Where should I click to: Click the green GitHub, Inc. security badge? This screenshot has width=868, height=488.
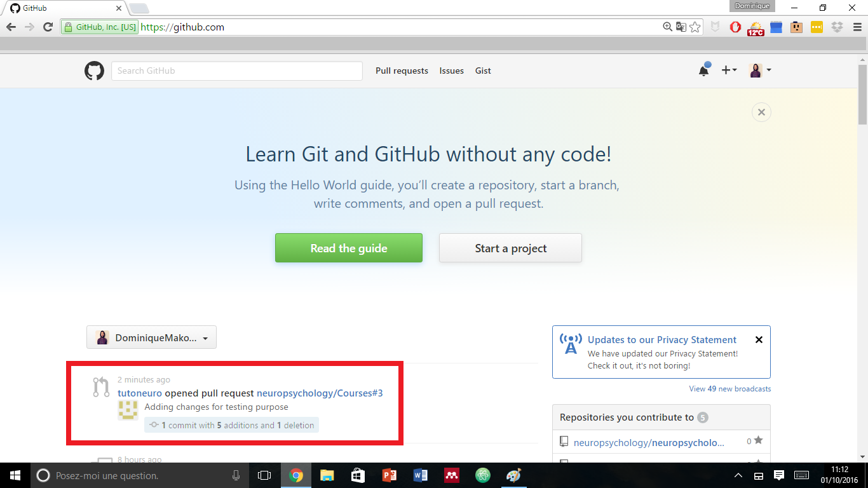pyautogui.click(x=100, y=27)
